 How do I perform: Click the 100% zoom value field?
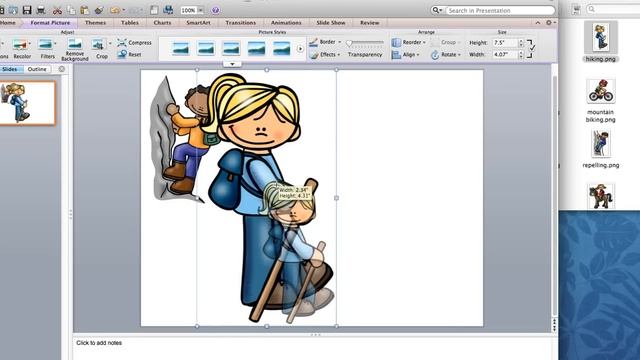tap(189, 10)
